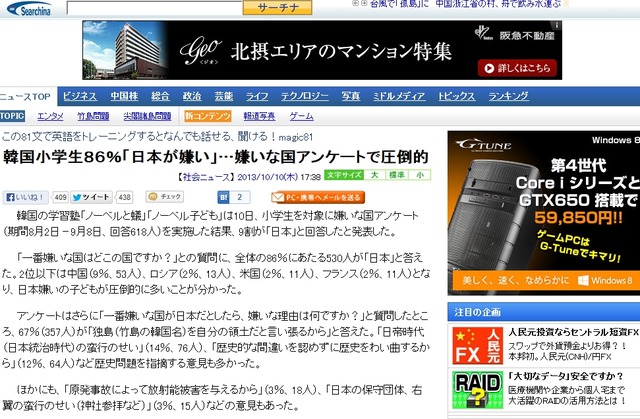Viewport: 640px width, 419px height.
Task: Send the article via the PC・携帯へメールを送る button
Action: click(318, 197)
